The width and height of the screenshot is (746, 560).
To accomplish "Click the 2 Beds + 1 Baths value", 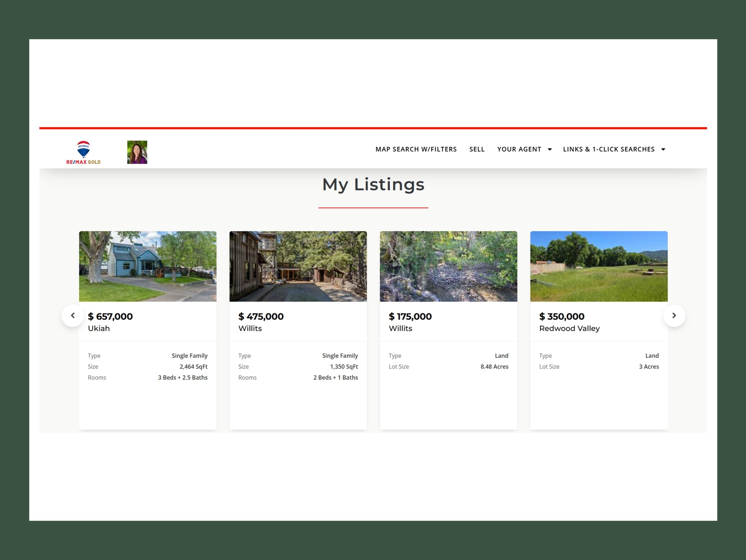I will [336, 378].
